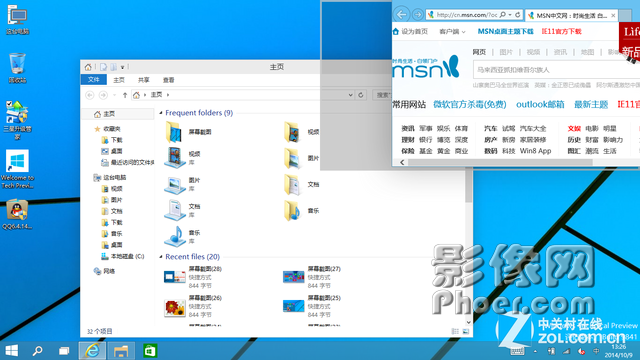Select the 回收站 recycle bin desktop icon
The width and height of the screenshot is (640, 360).
18,68
